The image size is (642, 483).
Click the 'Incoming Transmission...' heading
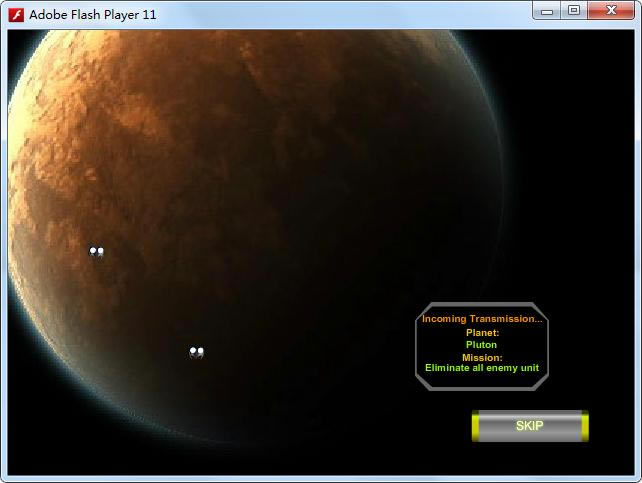tap(482, 319)
